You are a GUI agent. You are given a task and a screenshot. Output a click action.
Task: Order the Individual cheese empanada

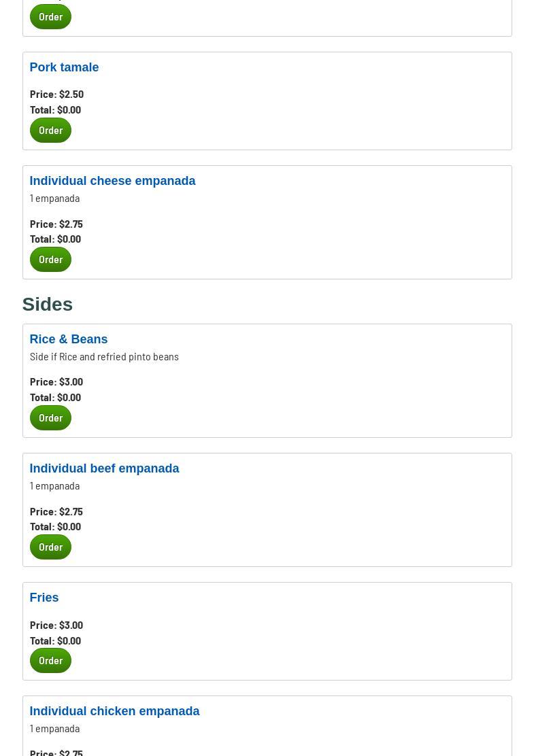point(50,259)
